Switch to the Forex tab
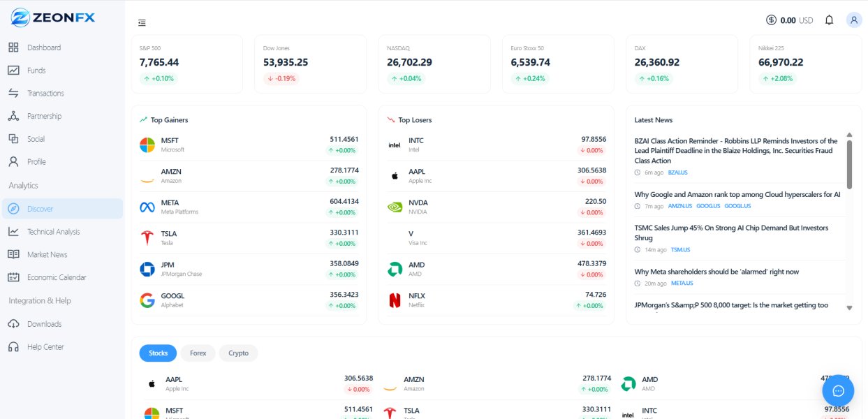The width and height of the screenshot is (868, 419). (198, 353)
